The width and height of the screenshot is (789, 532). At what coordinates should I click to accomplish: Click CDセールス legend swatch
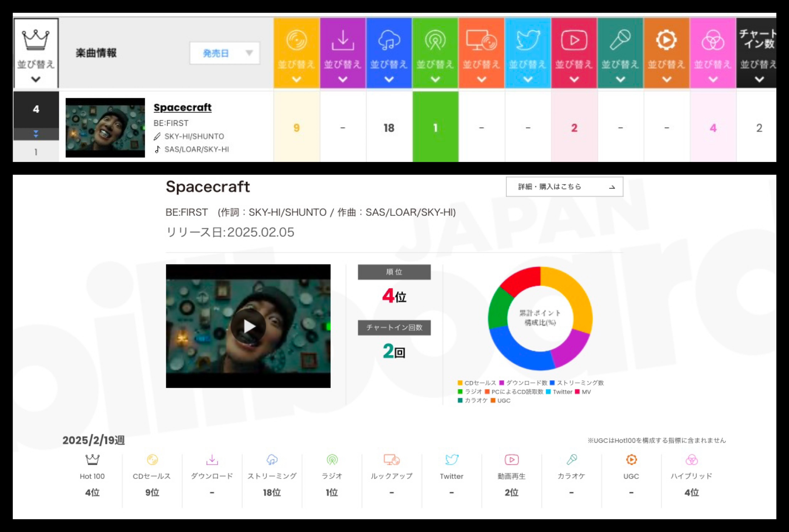(x=460, y=383)
